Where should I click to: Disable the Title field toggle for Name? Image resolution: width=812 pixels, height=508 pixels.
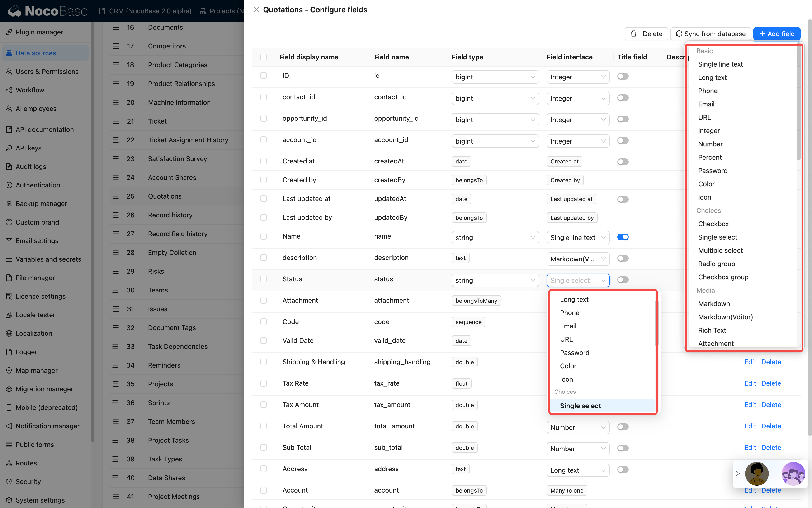(x=623, y=237)
